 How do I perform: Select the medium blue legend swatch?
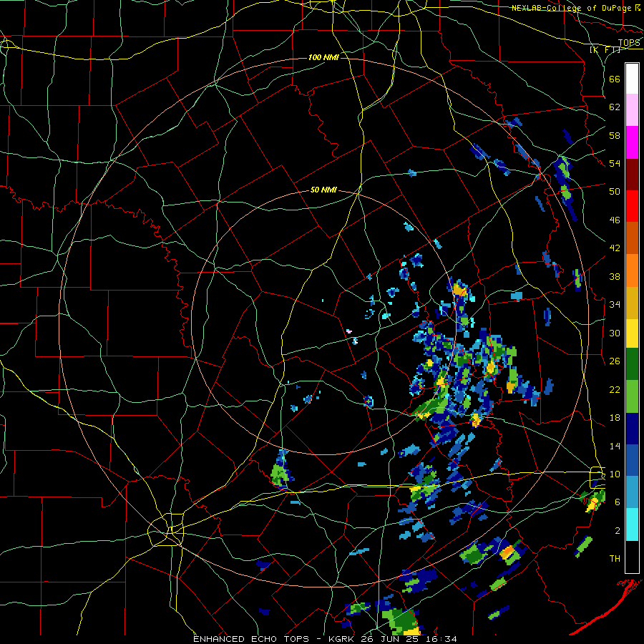pyautogui.click(x=632, y=460)
